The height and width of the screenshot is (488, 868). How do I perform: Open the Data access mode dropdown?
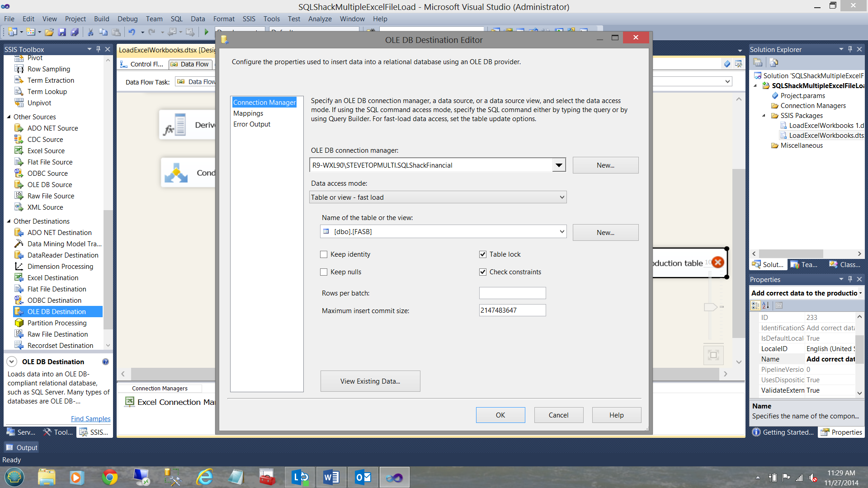(561, 197)
